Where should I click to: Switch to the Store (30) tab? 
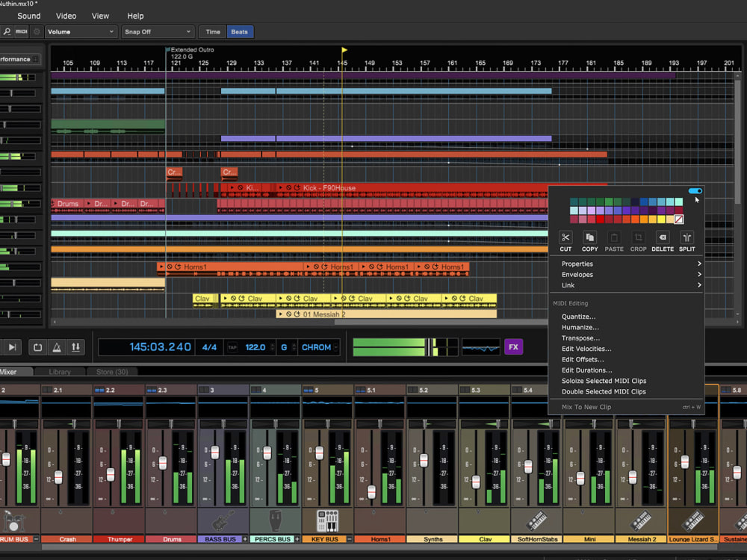pyautogui.click(x=112, y=372)
